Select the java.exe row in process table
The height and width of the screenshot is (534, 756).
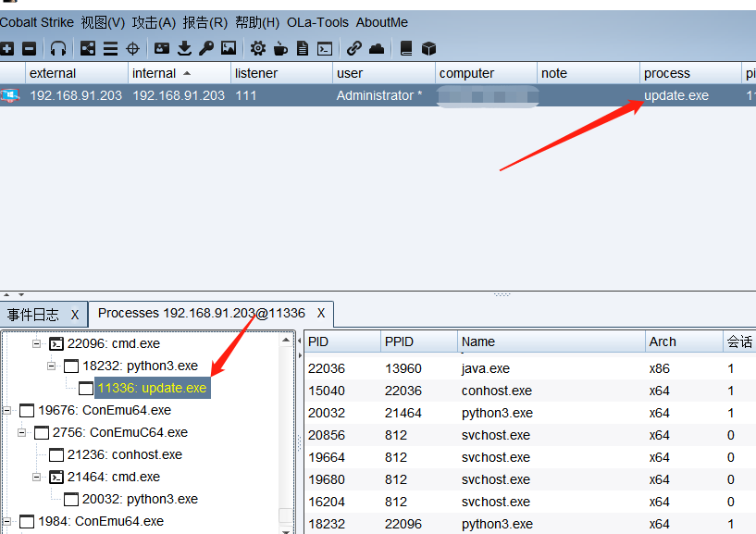pyautogui.click(x=530, y=368)
